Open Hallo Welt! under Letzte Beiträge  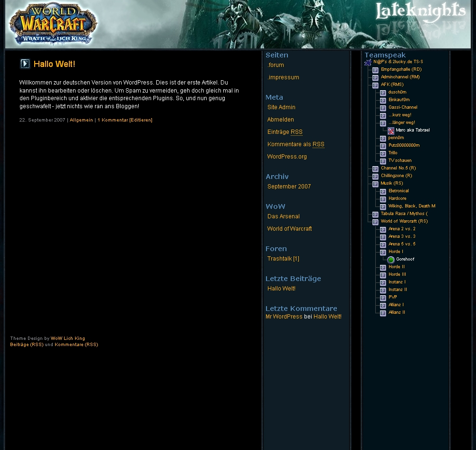pyautogui.click(x=281, y=289)
